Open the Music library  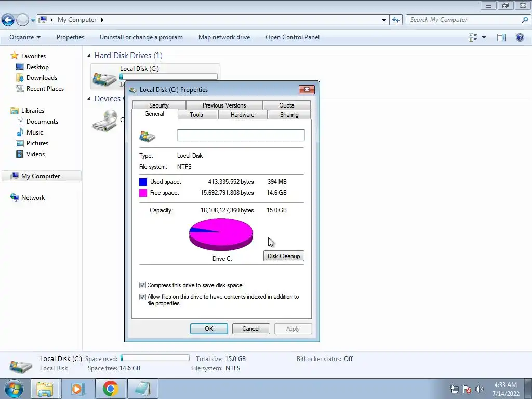35,132
